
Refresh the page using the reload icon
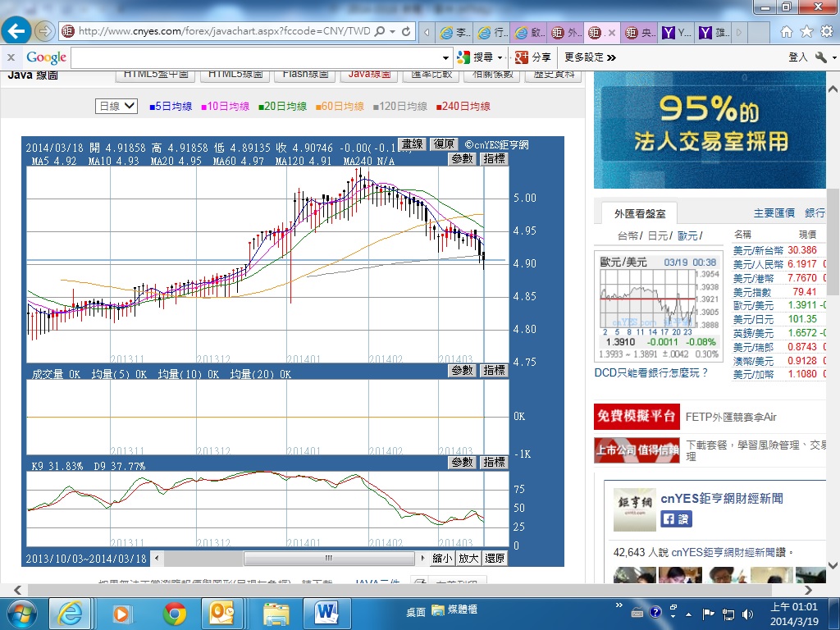[x=406, y=32]
